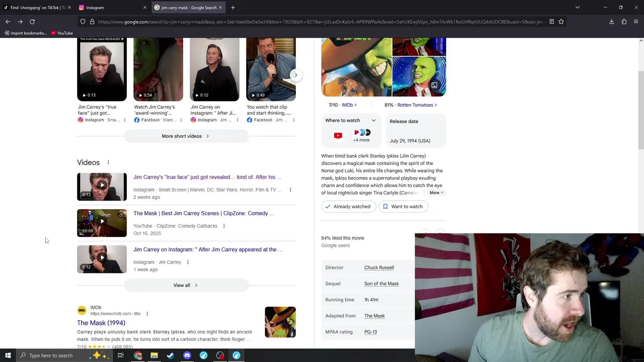The image size is (644, 362).
Task: Open Chrome from the taskbar
Action: point(138,355)
